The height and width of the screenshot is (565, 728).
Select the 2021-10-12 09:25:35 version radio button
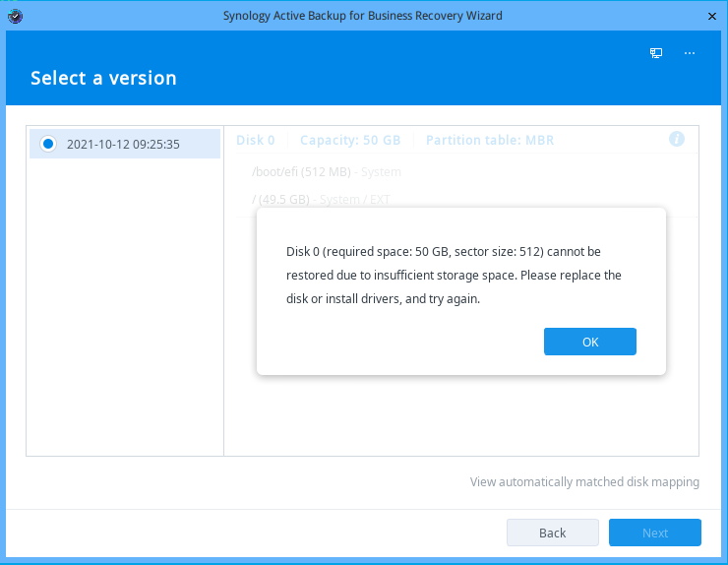(48, 144)
